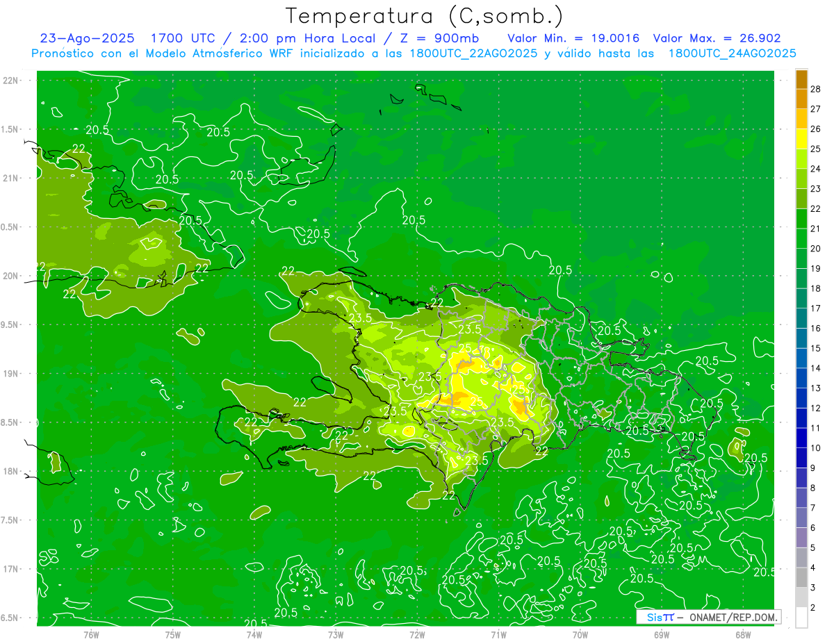Image resolution: width=834 pixels, height=644 pixels.
Task: Pick the gray swatch between 3 and 4
Action: (x=801, y=578)
